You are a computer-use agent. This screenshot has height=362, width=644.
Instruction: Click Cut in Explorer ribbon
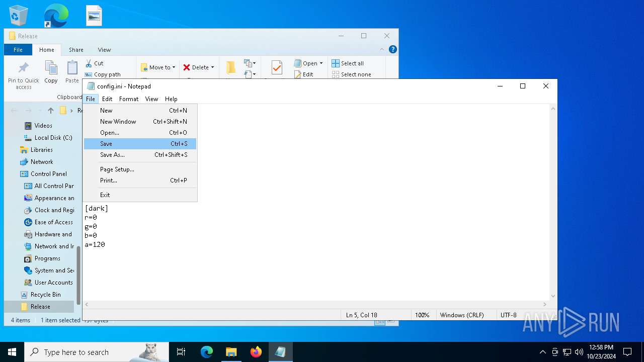tap(94, 63)
